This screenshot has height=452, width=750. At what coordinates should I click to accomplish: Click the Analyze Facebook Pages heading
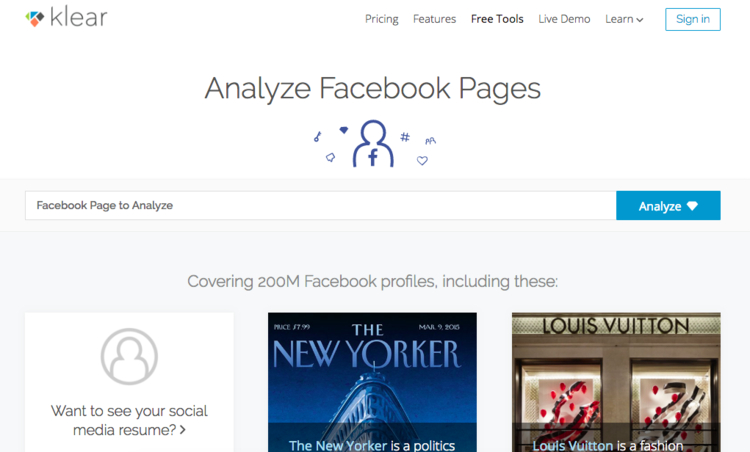pos(373,89)
